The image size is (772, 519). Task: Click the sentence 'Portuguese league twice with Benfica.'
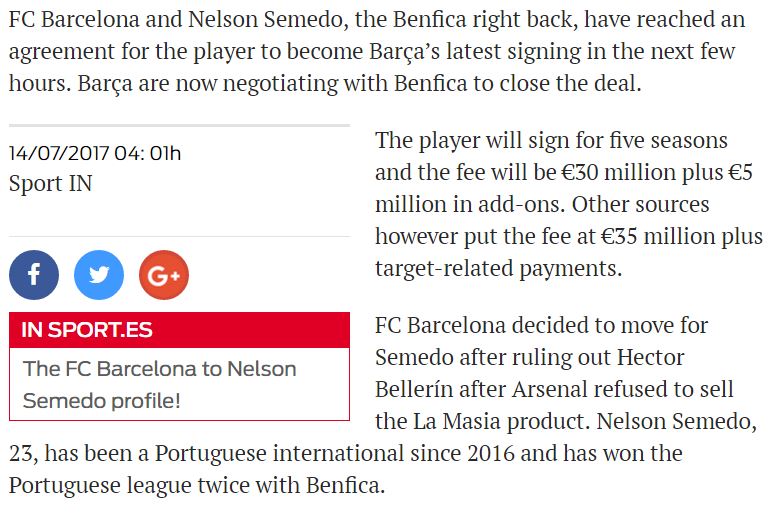coord(197,485)
